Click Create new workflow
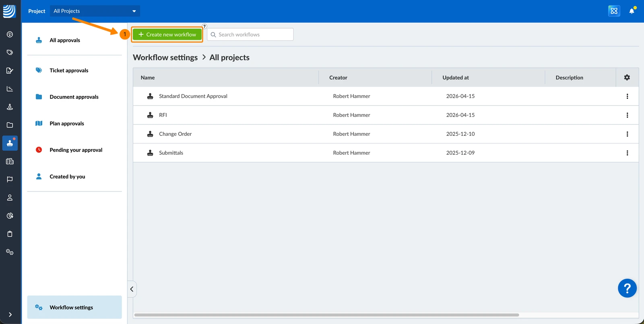 click(x=167, y=35)
